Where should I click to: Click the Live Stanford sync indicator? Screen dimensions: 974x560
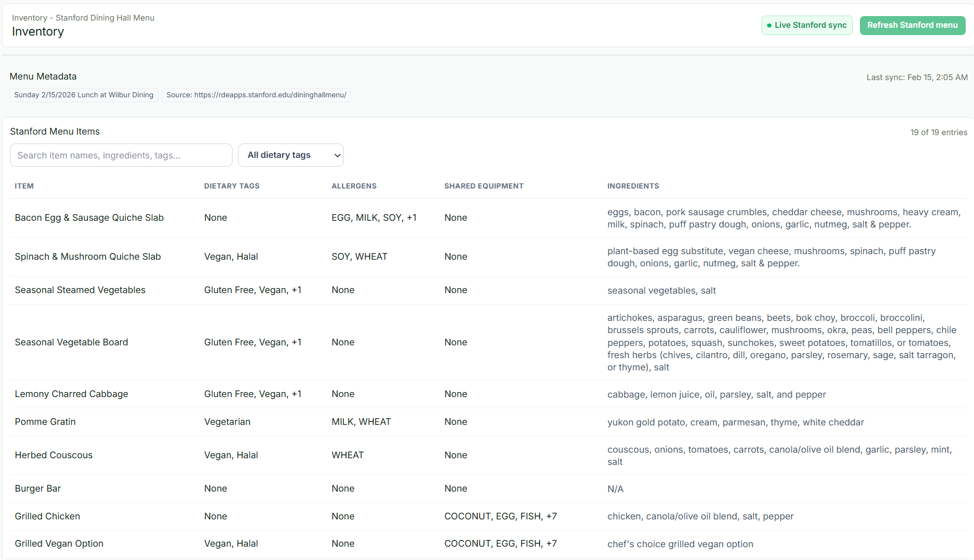click(807, 25)
